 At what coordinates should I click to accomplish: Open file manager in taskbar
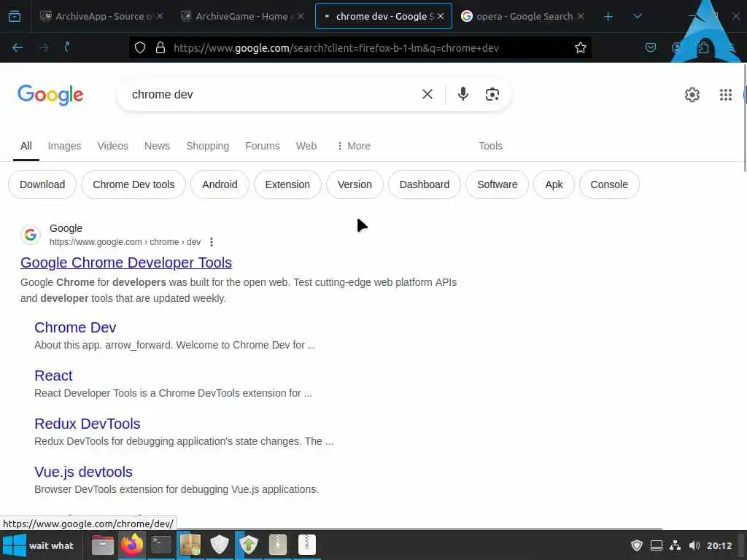point(102,545)
